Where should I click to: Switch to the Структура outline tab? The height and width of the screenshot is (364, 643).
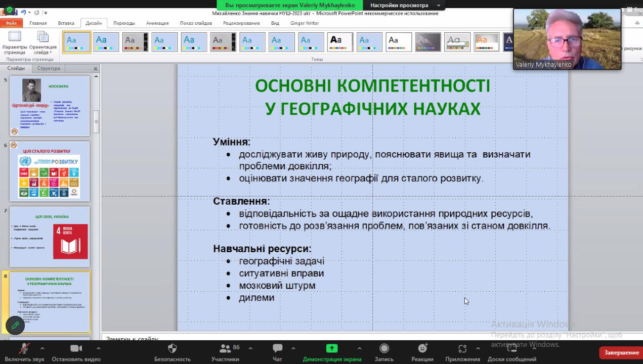point(49,68)
